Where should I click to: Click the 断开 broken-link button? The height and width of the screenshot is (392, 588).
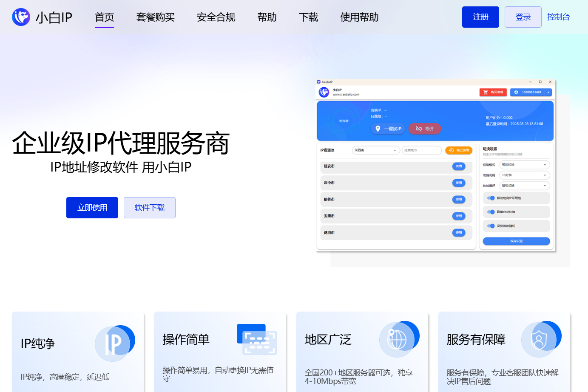[x=425, y=129]
